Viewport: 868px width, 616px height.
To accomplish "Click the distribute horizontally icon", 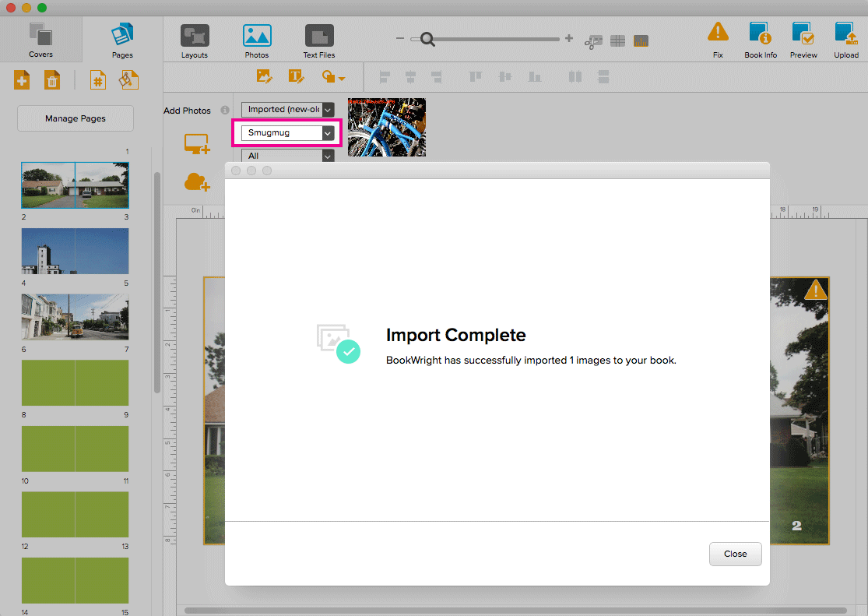I will point(575,76).
